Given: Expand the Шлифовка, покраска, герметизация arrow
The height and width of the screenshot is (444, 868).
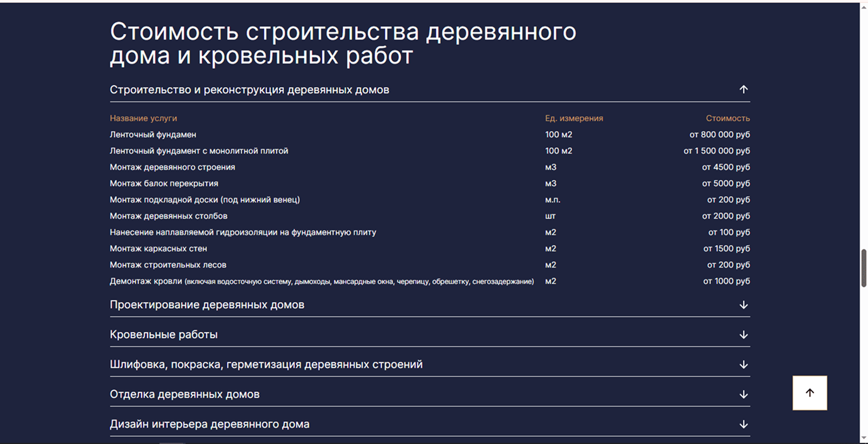Looking at the screenshot, I should click(744, 365).
